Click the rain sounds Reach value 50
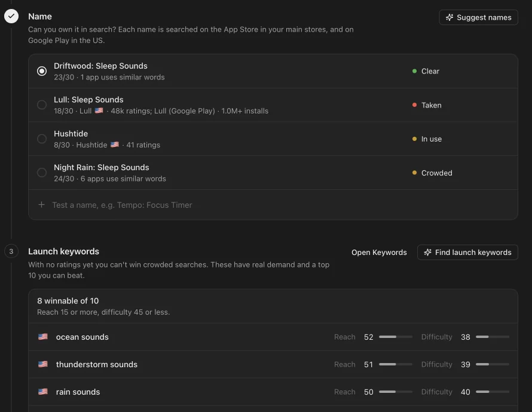The image size is (532, 412). click(x=368, y=392)
